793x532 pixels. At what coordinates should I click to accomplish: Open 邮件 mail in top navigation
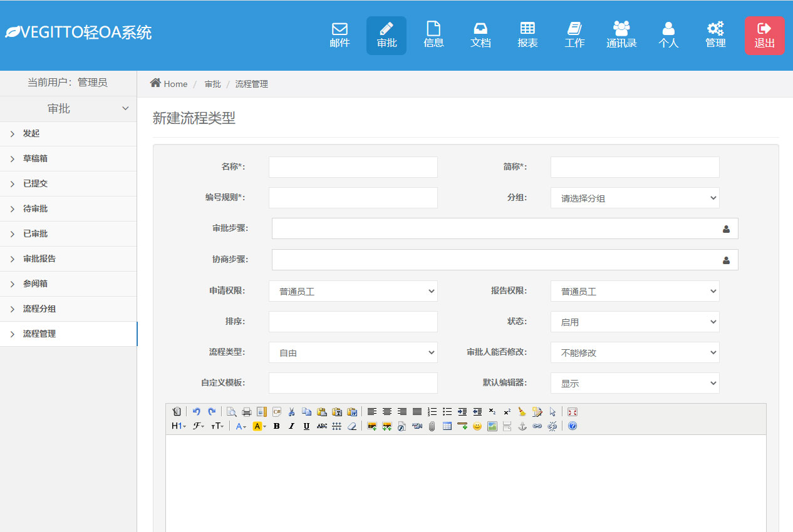point(339,36)
